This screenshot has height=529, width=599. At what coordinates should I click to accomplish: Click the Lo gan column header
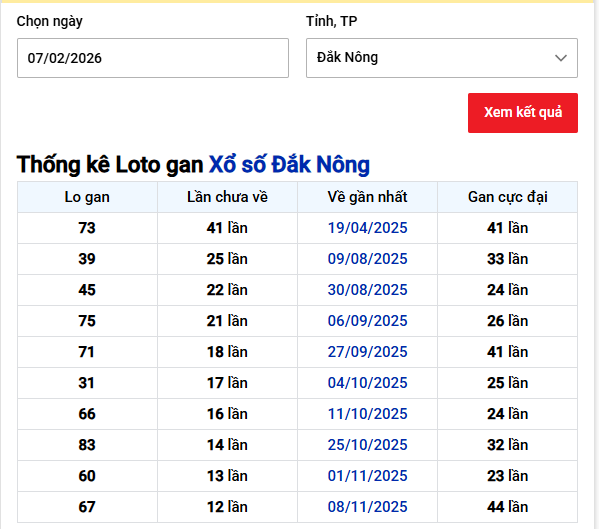[x=87, y=197]
